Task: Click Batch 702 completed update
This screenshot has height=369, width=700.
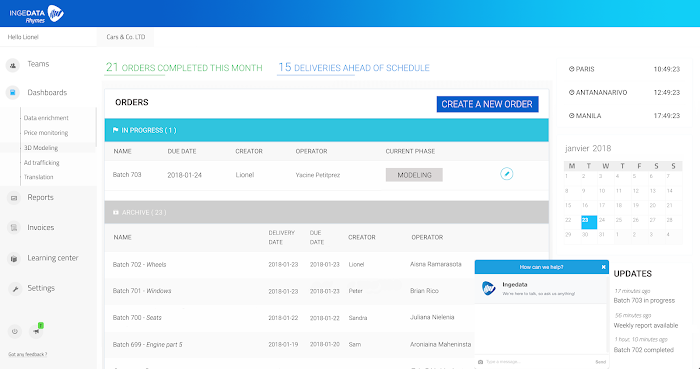Action: click(x=644, y=350)
